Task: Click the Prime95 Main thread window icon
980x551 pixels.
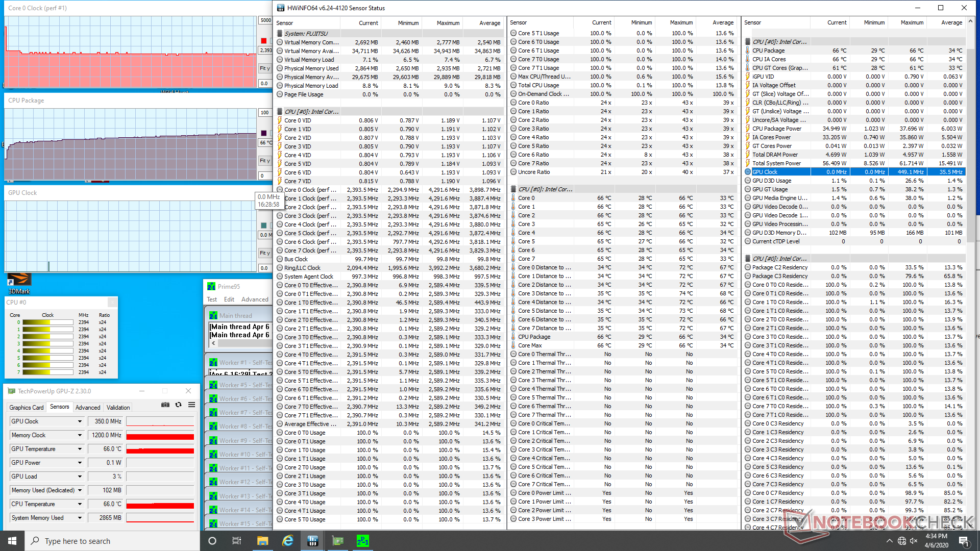Action: 213,316
